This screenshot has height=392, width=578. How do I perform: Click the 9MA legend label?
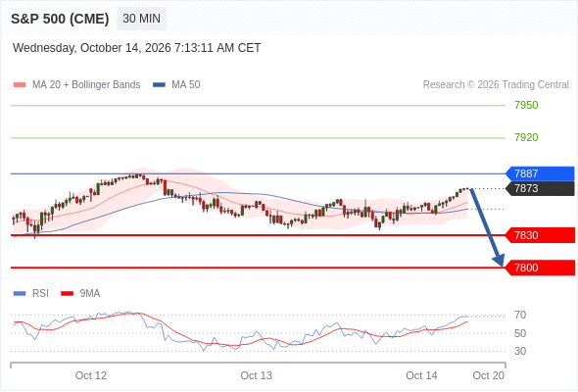[x=90, y=294]
